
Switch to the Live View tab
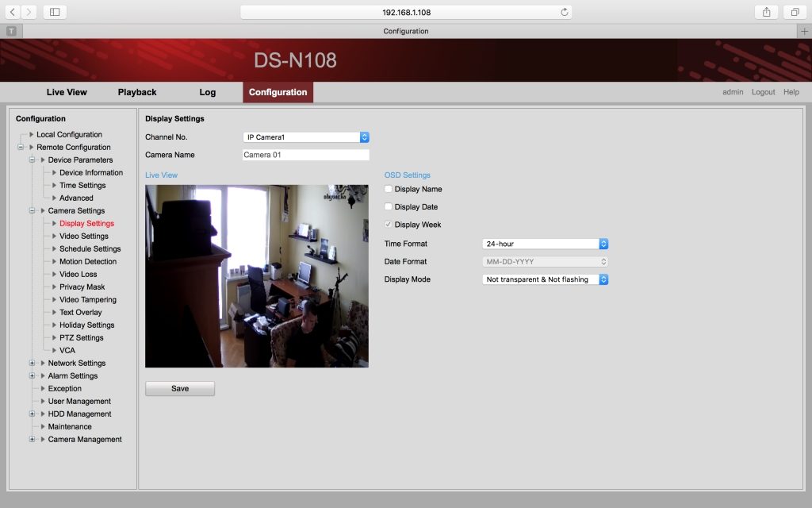tap(67, 92)
